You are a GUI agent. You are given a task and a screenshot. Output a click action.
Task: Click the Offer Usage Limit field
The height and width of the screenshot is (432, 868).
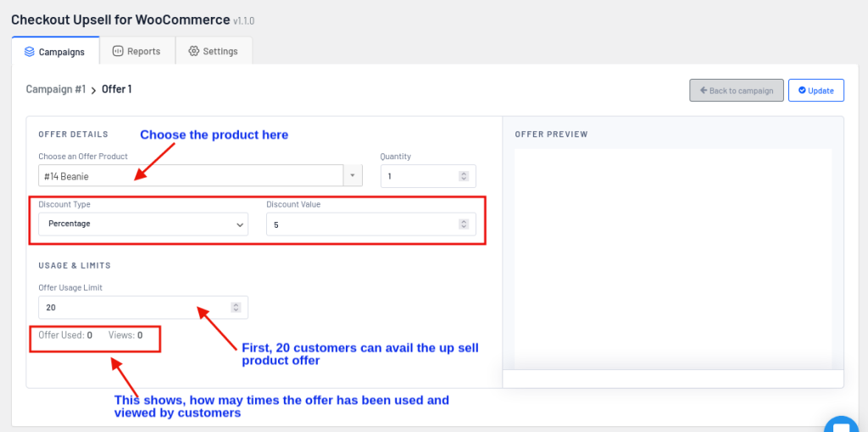tap(143, 307)
